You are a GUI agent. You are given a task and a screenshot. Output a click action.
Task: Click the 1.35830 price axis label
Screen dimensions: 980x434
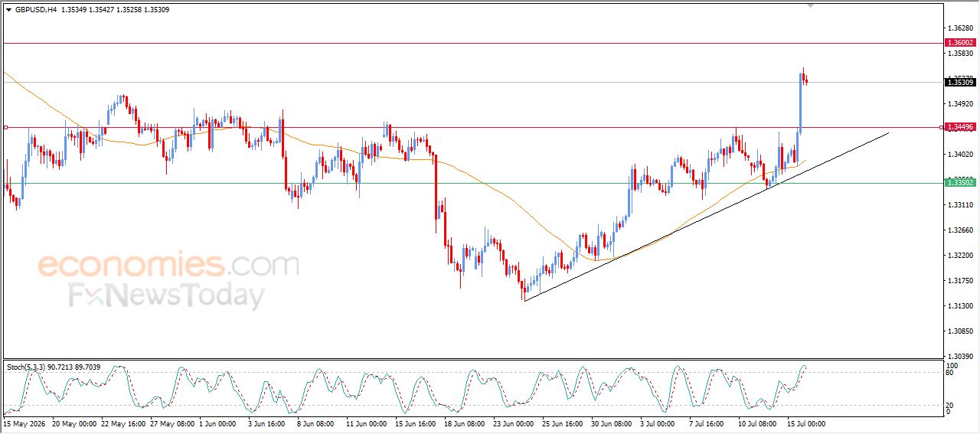(x=960, y=54)
